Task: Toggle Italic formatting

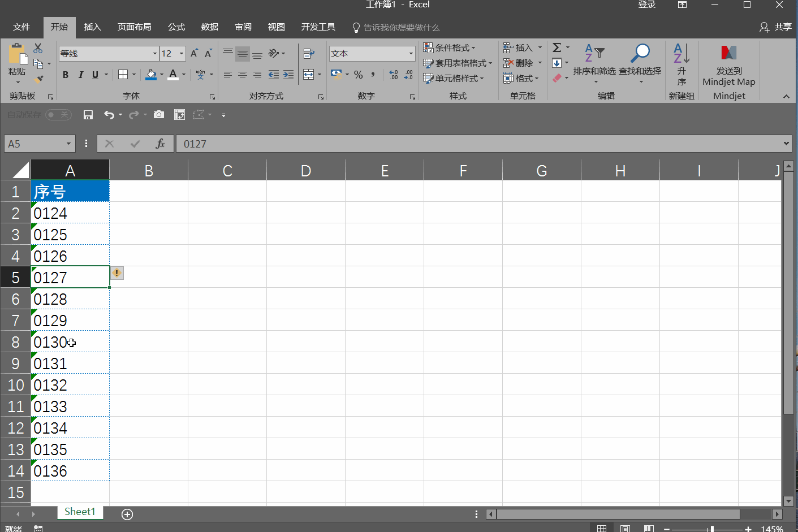Action: click(x=80, y=75)
